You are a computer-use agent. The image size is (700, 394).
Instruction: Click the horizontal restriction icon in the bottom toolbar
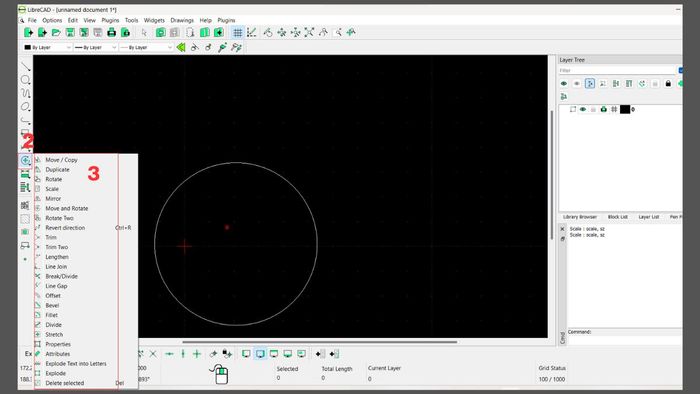pos(169,354)
